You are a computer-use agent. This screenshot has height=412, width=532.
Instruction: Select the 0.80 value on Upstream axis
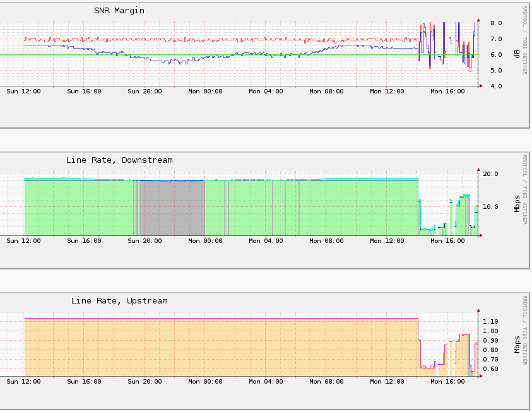tap(490, 350)
